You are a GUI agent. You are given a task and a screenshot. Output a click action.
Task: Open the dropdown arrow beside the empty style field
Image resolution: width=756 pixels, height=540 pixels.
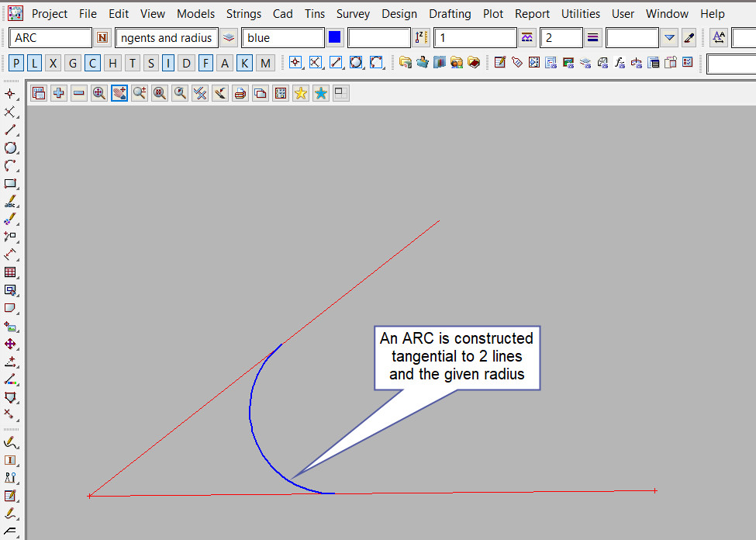(670, 38)
